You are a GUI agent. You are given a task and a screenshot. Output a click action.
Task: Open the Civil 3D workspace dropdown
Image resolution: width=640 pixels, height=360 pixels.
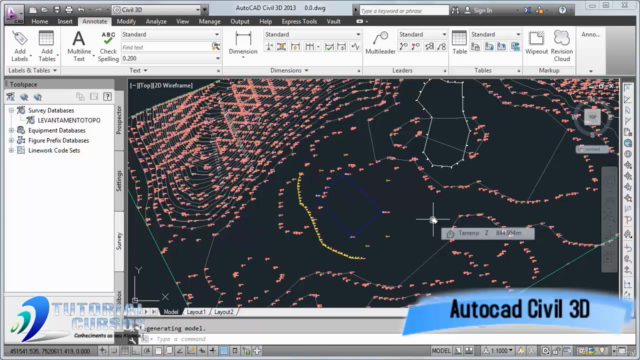tap(157, 10)
